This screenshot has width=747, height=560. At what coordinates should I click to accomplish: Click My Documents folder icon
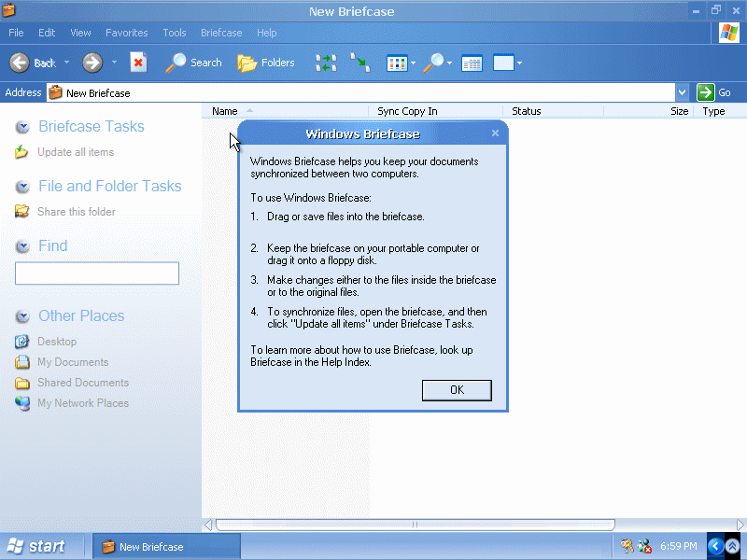(x=21, y=362)
